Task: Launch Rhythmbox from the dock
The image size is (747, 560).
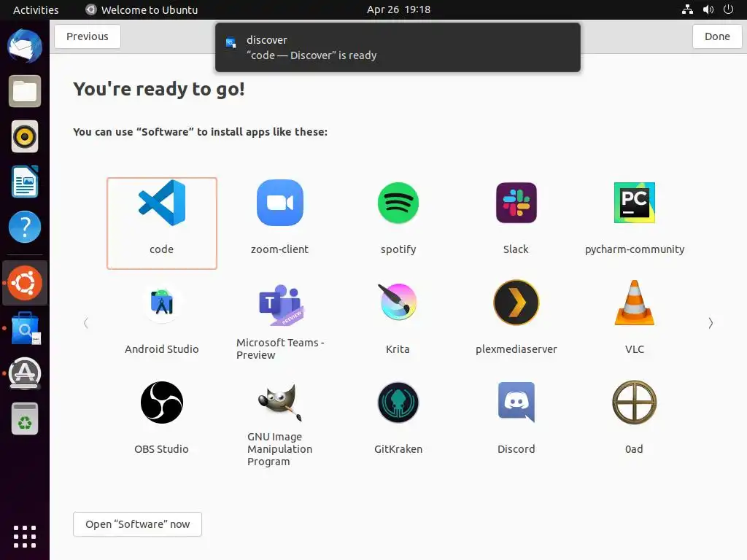Action: click(25, 136)
